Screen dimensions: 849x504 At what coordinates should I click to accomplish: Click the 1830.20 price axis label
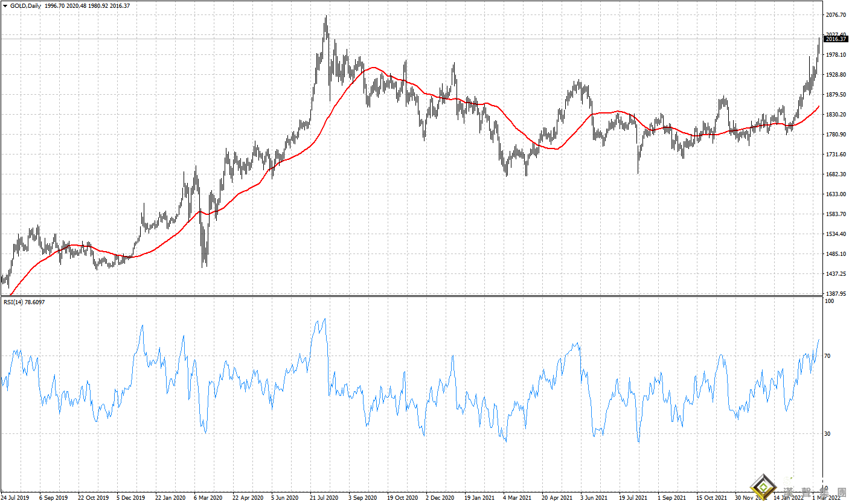pos(835,115)
